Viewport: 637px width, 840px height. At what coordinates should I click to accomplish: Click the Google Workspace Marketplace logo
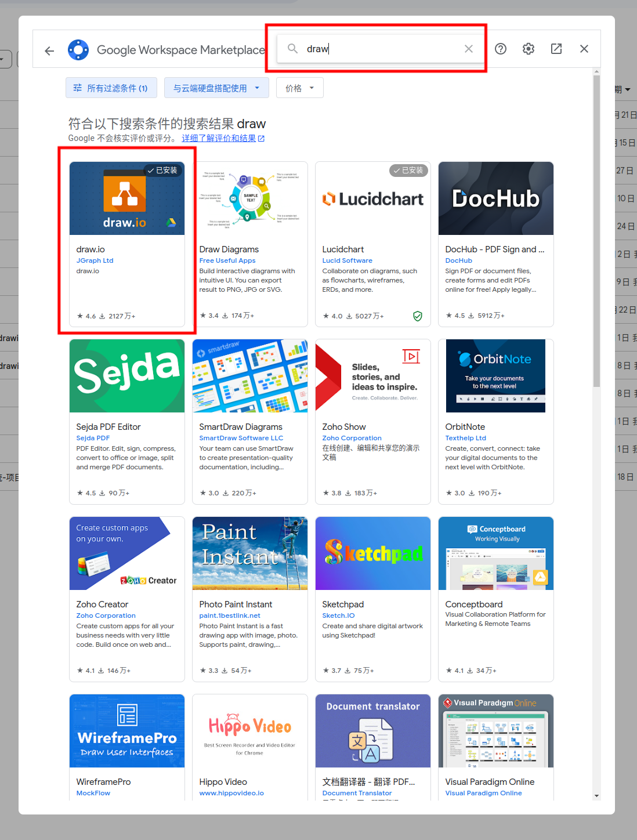(x=78, y=50)
